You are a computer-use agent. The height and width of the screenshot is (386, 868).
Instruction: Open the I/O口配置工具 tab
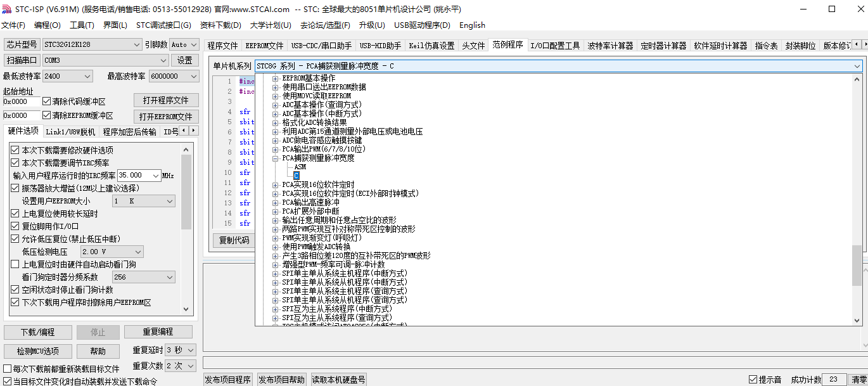pos(555,46)
